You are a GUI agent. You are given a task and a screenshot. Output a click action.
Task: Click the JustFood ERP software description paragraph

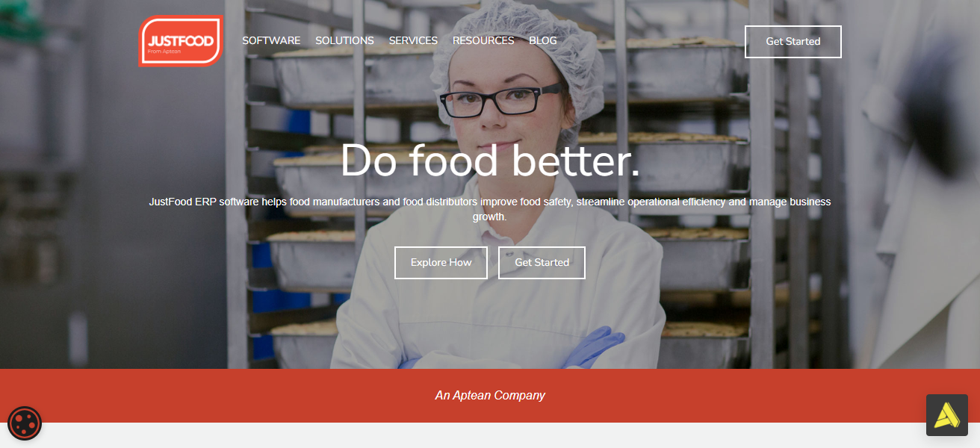pos(490,209)
